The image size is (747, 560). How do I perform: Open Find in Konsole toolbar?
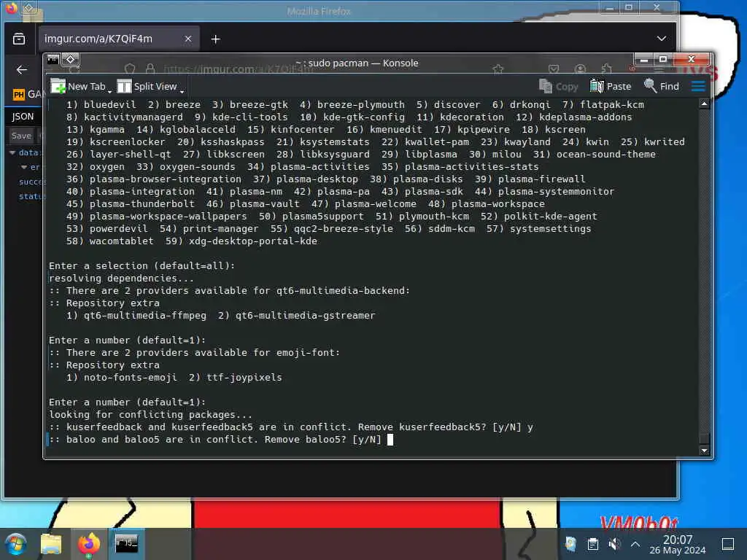pyautogui.click(x=661, y=86)
